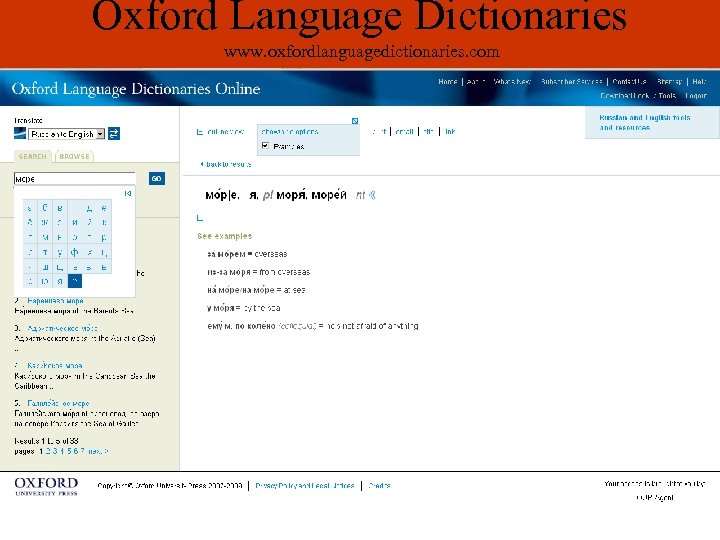Insert letter Т from Cyrillic keyboard
The width and height of the screenshot is (720, 540).
pyautogui.click(x=45, y=252)
